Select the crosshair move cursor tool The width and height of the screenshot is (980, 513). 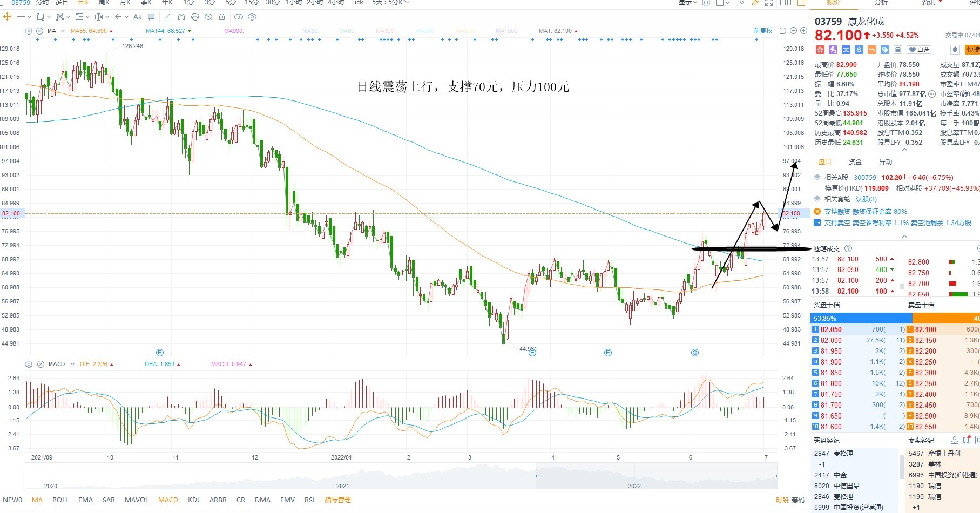(8, 17)
